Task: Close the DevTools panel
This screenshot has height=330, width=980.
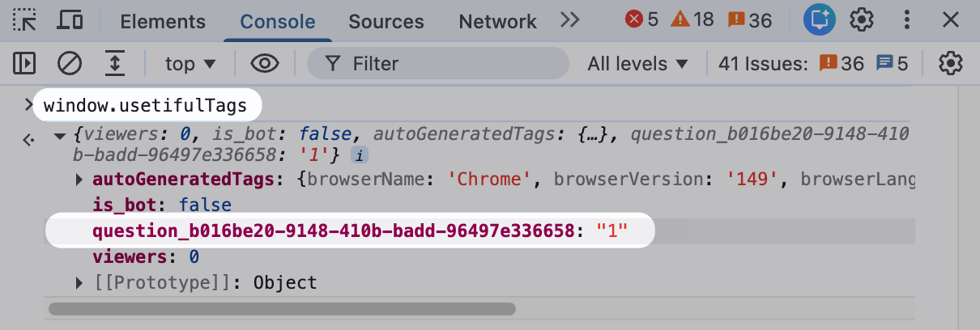Action: (x=951, y=20)
